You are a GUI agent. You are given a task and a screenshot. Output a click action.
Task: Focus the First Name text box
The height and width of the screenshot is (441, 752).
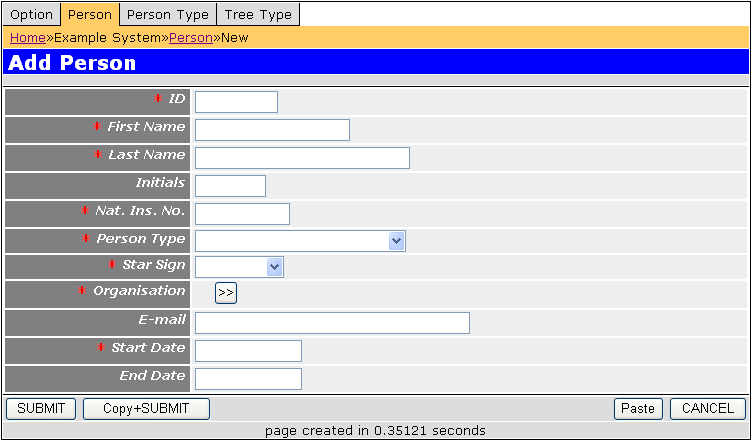click(272, 130)
